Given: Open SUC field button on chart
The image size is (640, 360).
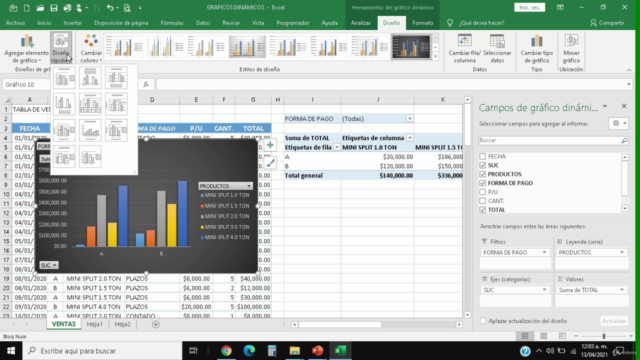Looking at the screenshot, I should pyautogui.click(x=49, y=265).
